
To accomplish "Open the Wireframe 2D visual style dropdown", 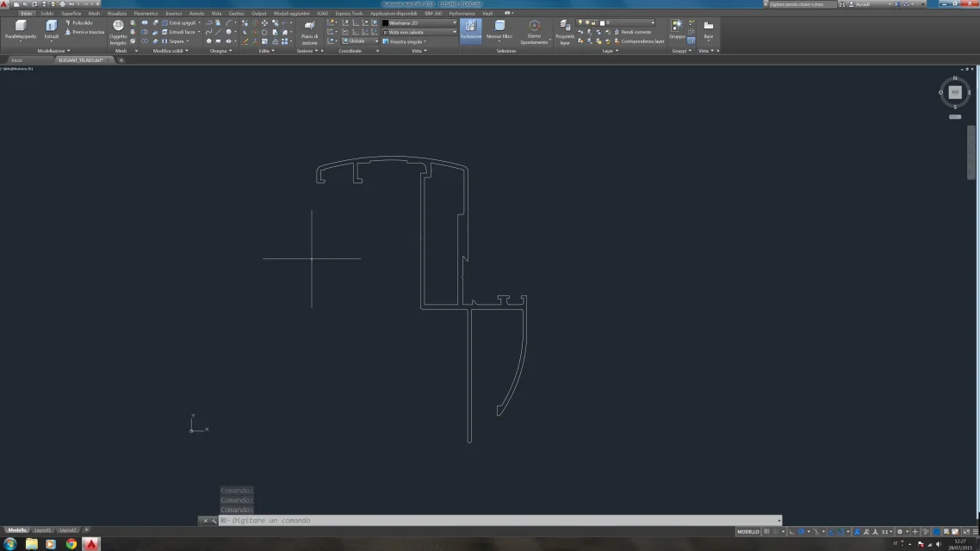I will pyautogui.click(x=419, y=23).
